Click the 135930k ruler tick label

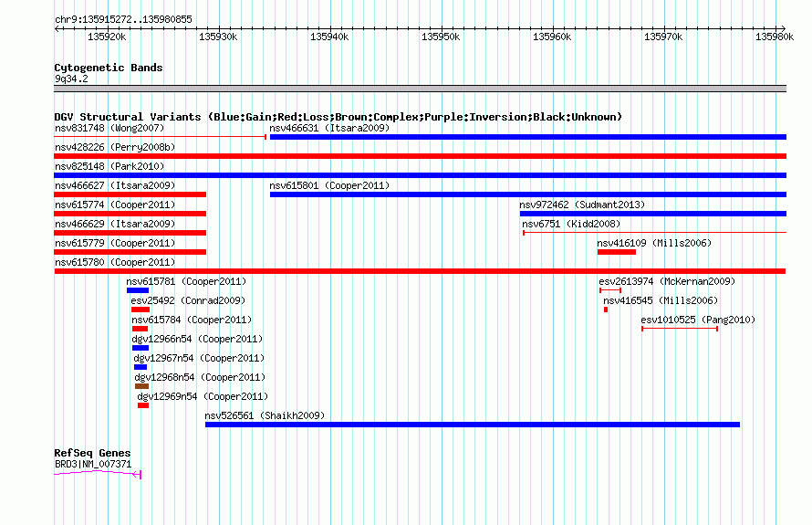pyautogui.click(x=218, y=37)
